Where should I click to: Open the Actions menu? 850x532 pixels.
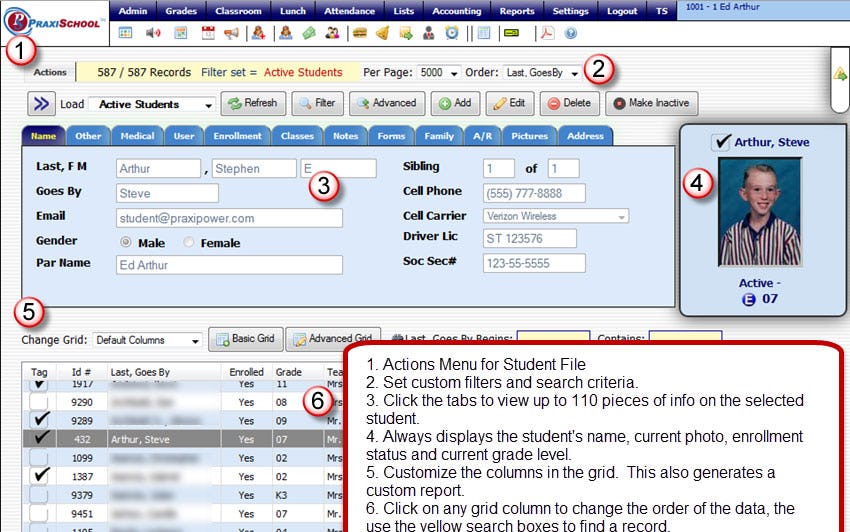tap(50, 72)
